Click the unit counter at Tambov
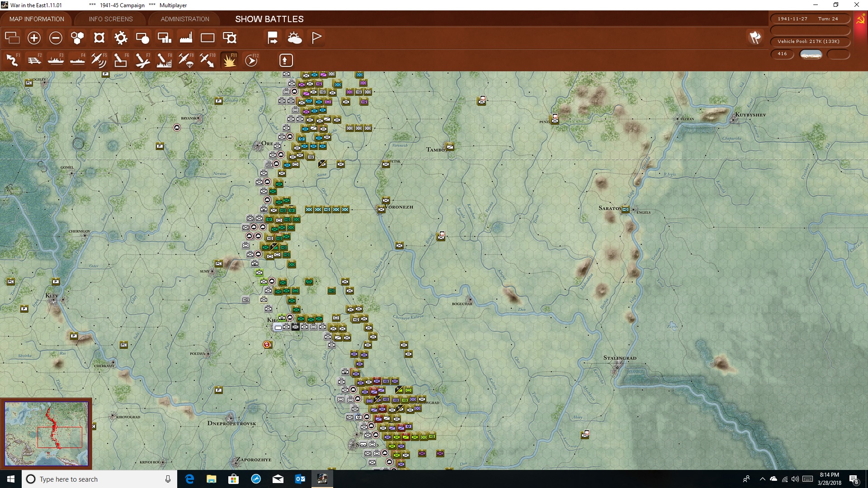The image size is (868, 488). (x=450, y=147)
